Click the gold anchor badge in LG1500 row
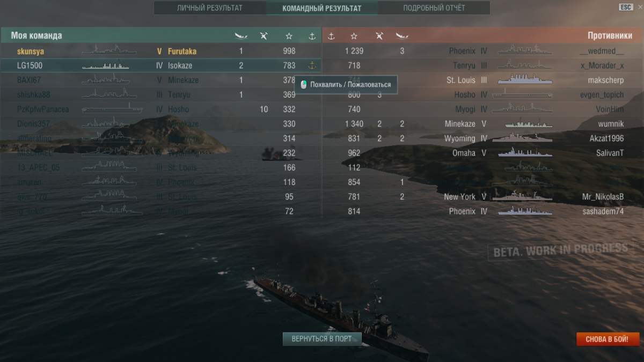Image resolution: width=644 pixels, height=362 pixels. pyautogui.click(x=312, y=65)
